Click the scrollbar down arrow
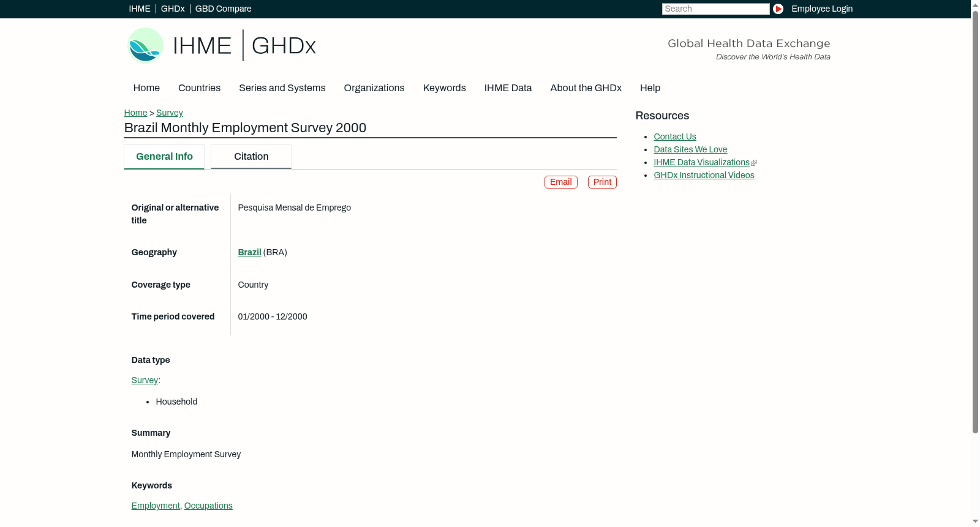980x527 pixels. click(975, 521)
